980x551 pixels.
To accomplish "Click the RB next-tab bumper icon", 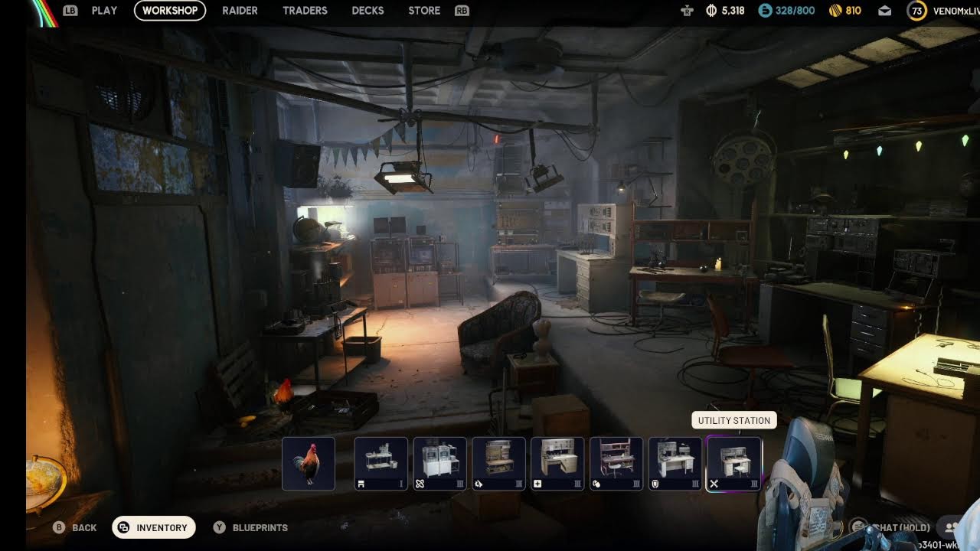I will click(462, 11).
